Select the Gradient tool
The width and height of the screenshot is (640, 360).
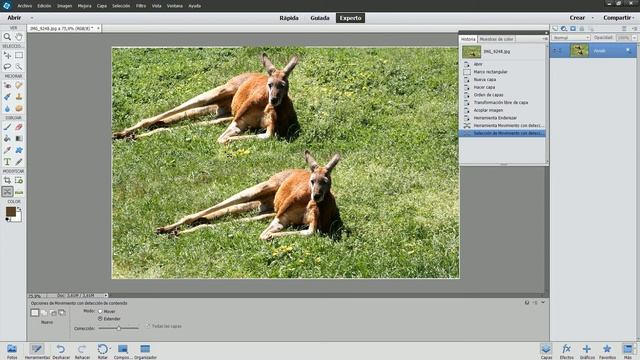click(x=19, y=138)
